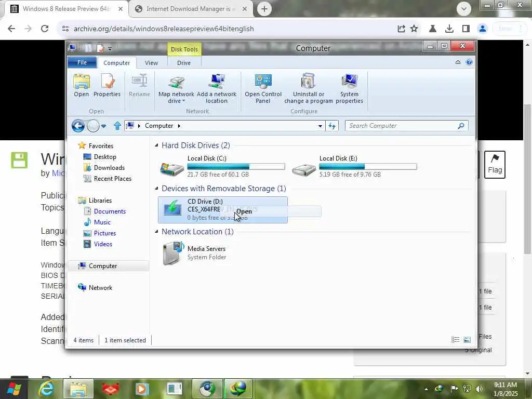
Task: Select Computer in navigation pane
Action: 109,265
